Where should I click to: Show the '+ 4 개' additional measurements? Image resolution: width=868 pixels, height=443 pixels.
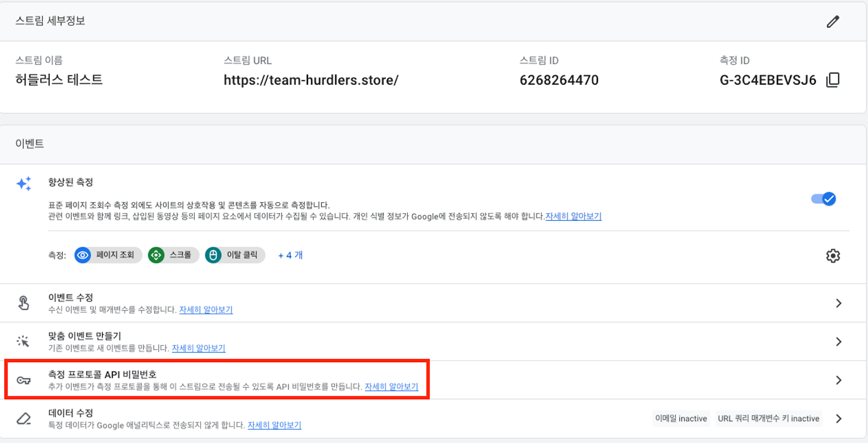[290, 255]
